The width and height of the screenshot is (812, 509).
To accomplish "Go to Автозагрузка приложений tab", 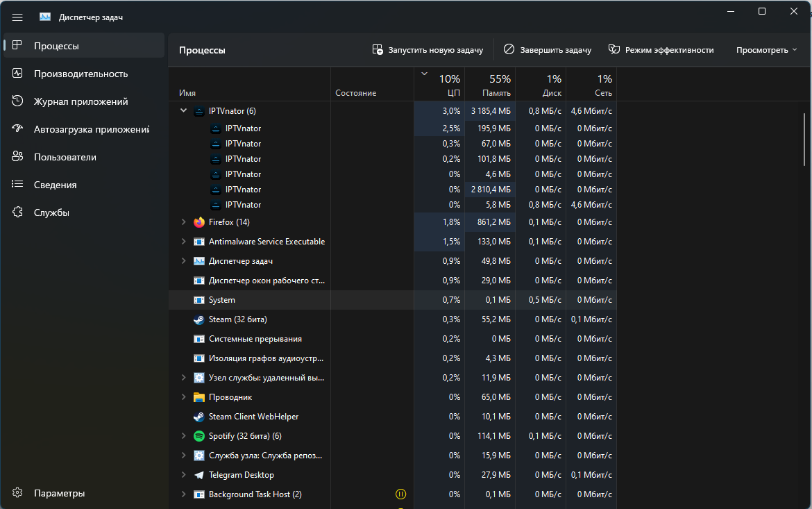I will click(x=84, y=129).
